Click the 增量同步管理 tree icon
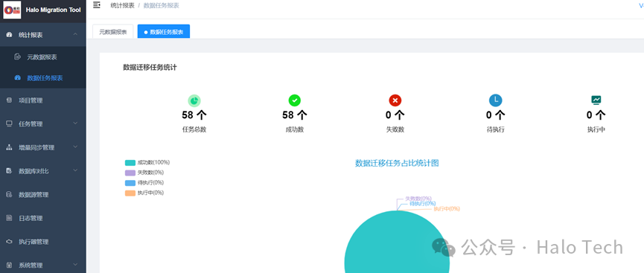 point(10,147)
